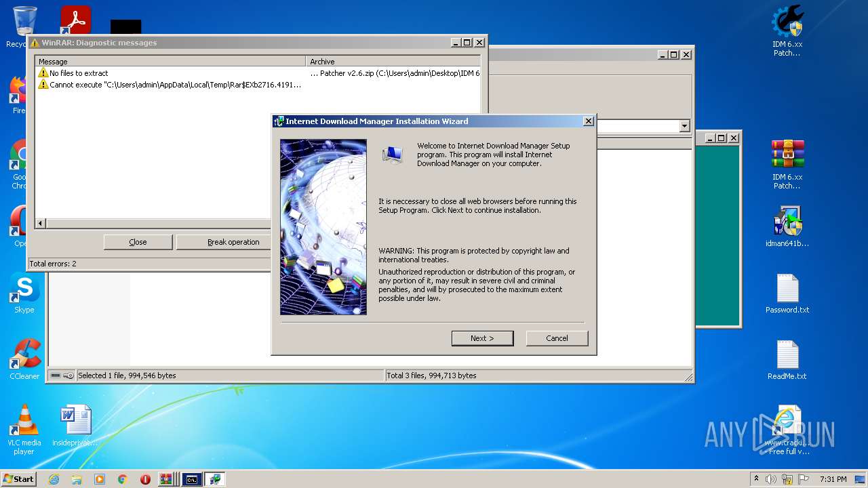Open the Password.txt desktop file

click(787, 293)
